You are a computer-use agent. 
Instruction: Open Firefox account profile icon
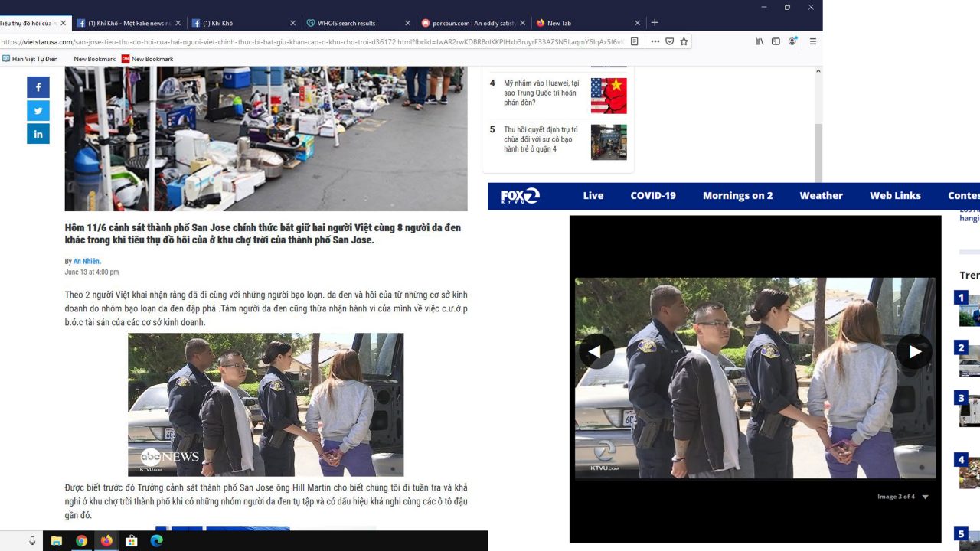tap(792, 41)
